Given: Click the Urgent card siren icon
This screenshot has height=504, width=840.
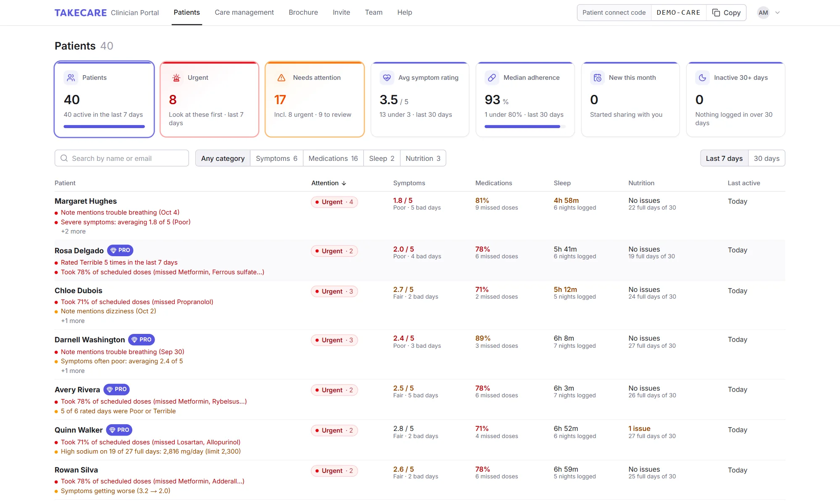Looking at the screenshot, I should tap(176, 78).
